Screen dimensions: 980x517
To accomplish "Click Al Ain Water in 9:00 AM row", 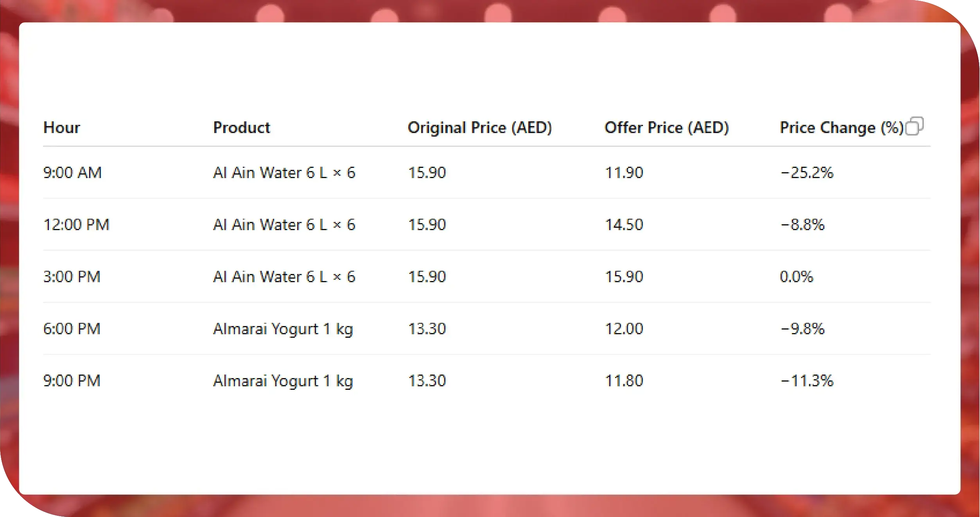I will coord(284,173).
